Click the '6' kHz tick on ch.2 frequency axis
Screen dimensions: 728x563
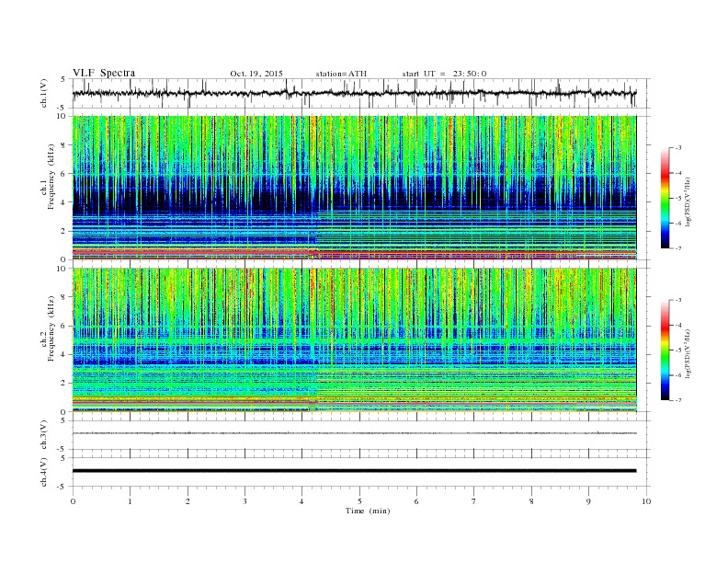point(63,326)
